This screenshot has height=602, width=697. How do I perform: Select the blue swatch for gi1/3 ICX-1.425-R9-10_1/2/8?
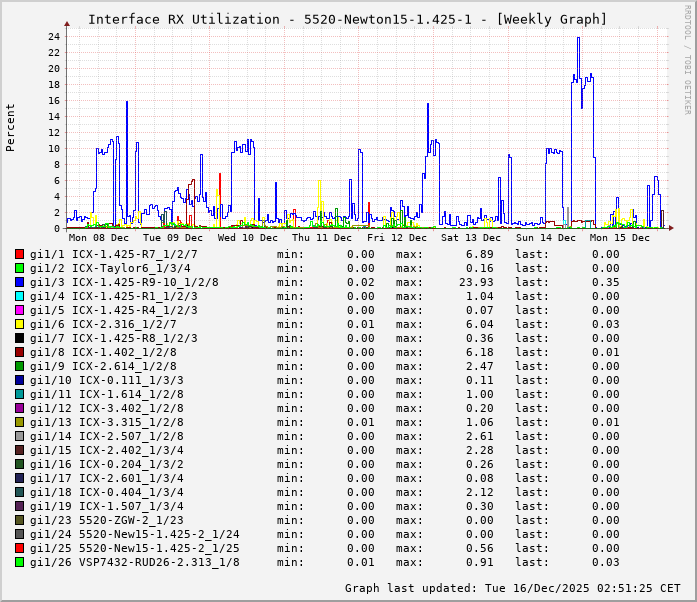coord(19,282)
